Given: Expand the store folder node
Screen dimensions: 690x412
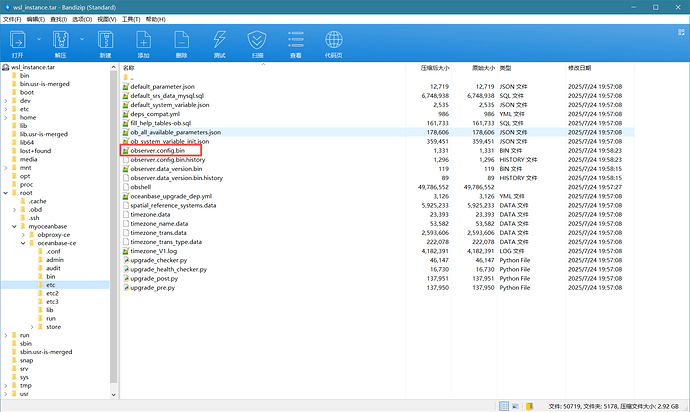Looking at the screenshot, I should pos(32,327).
